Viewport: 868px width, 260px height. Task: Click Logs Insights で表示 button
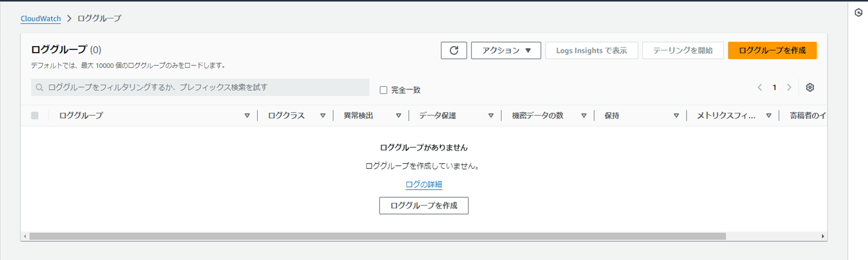[591, 51]
